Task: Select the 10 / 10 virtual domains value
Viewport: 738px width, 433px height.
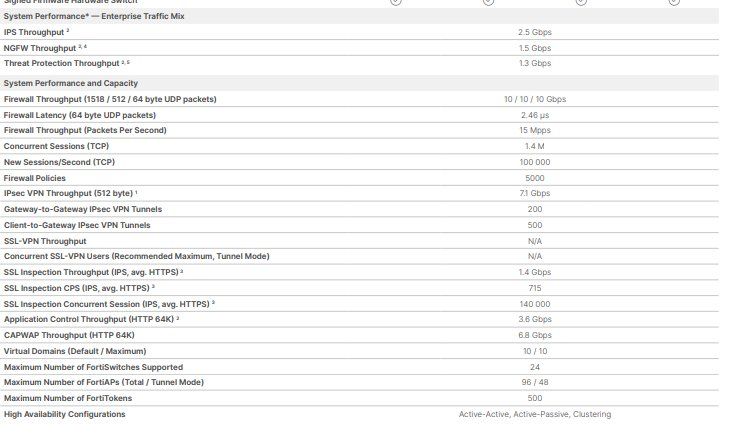Action: click(535, 351)
